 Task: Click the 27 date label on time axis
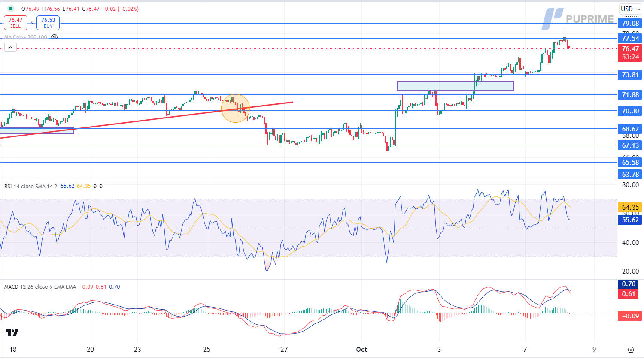pyautogui.click(x=284, y=350)
